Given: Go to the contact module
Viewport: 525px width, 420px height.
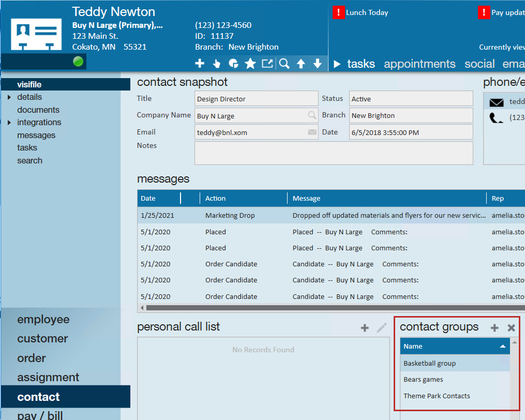Looking at the screenshot, I should tap(66, 397).
